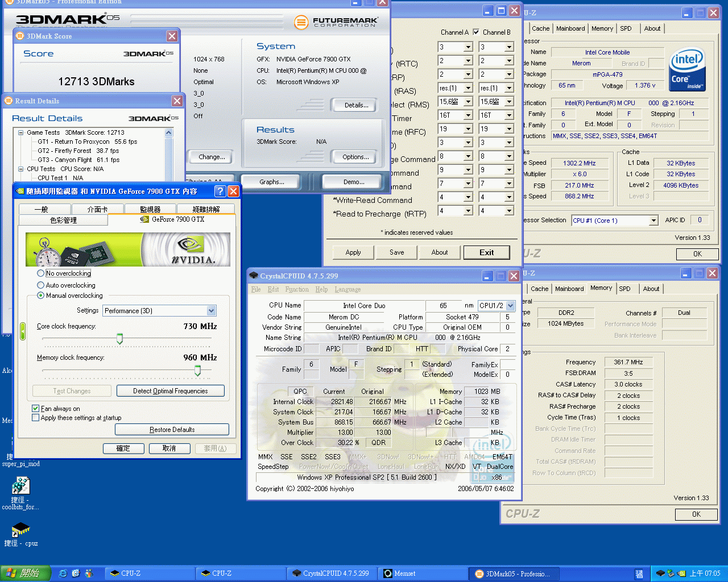Viewport: 728px width, 582px height.
Task: Close the Result Details window
Action: [x=177, y=101]
